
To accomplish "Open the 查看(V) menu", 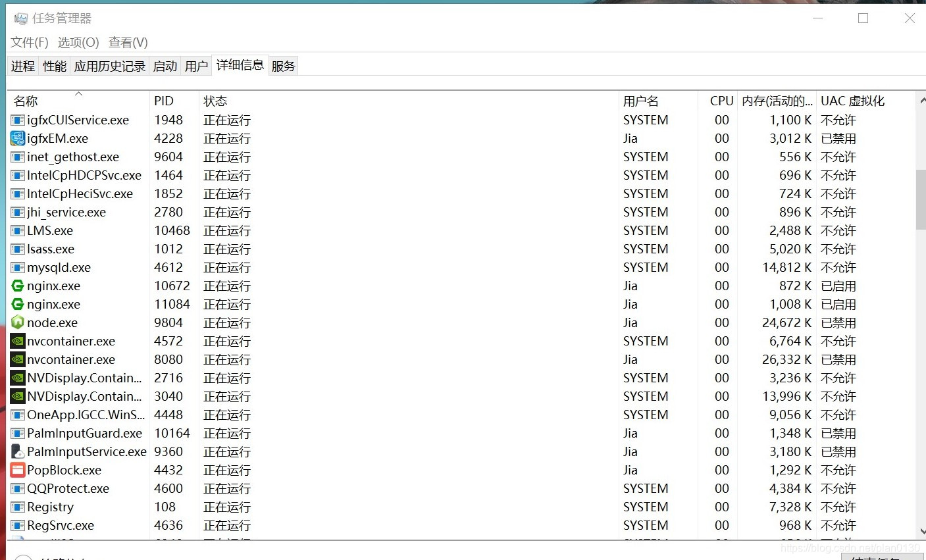I will pos(128,42).
